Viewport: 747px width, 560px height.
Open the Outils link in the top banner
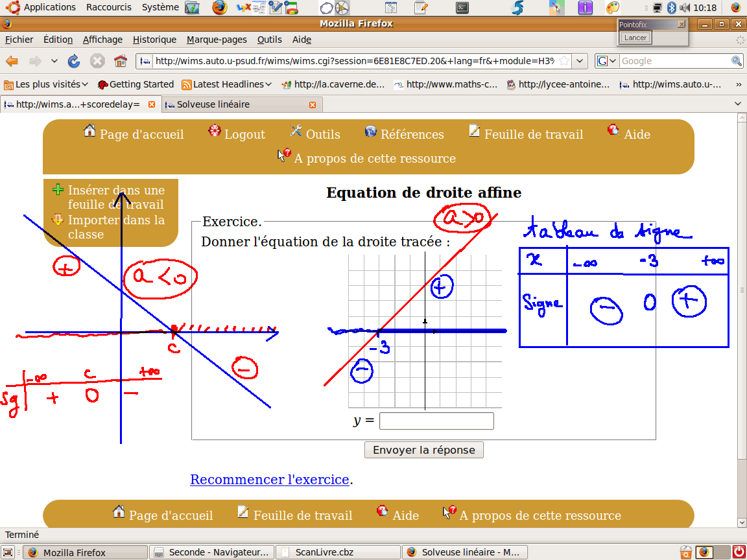322,134
